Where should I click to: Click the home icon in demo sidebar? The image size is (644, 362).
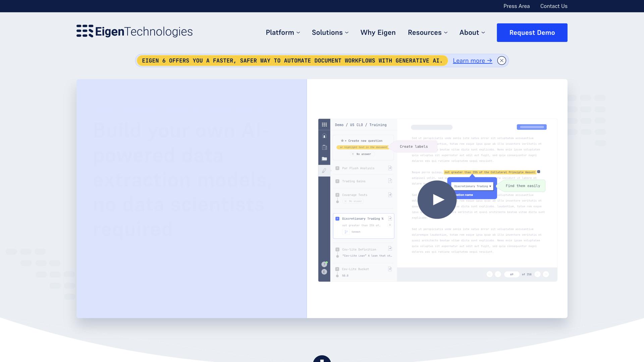[324, 136]
